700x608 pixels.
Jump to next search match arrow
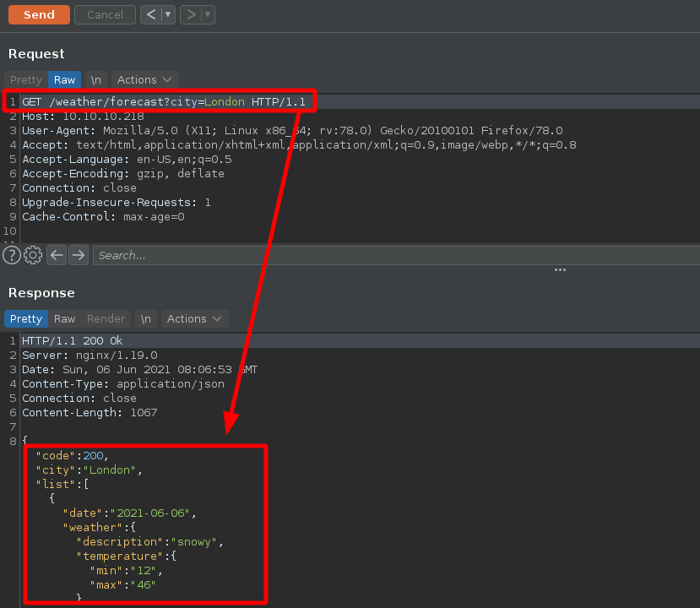tap(79, 255)
